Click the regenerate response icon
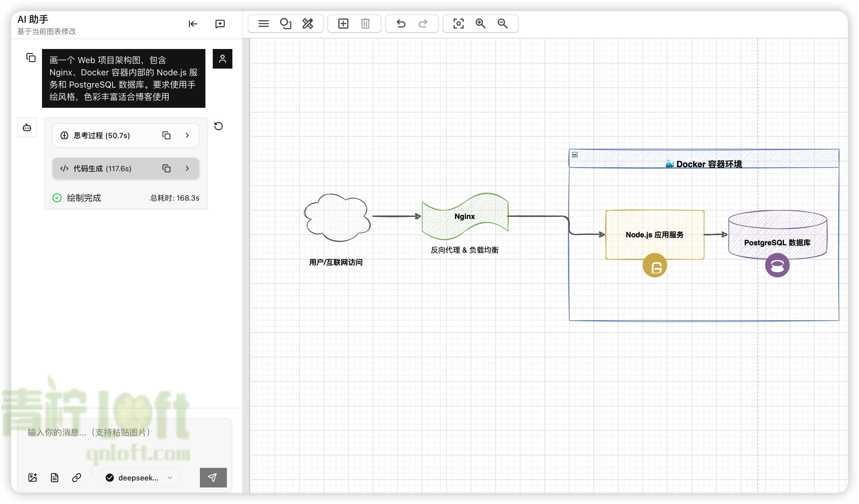Image resolution: width=859 pixels, height=504 pixels. 219,126
